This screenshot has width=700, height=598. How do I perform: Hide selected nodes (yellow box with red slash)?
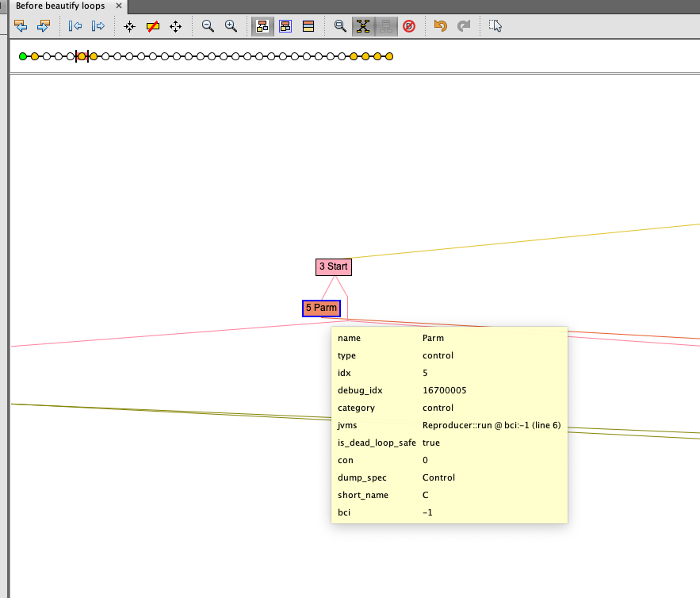click(x=153, y=26)
